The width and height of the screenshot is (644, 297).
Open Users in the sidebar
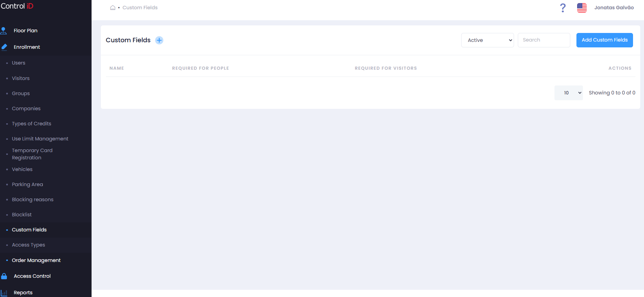(x=19, y=63)
